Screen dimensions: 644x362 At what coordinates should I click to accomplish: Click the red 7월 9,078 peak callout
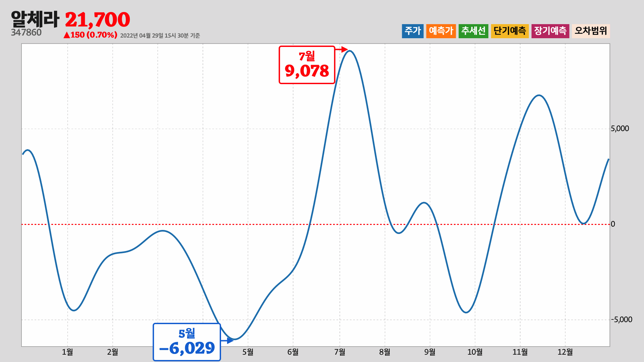(307, 65)
